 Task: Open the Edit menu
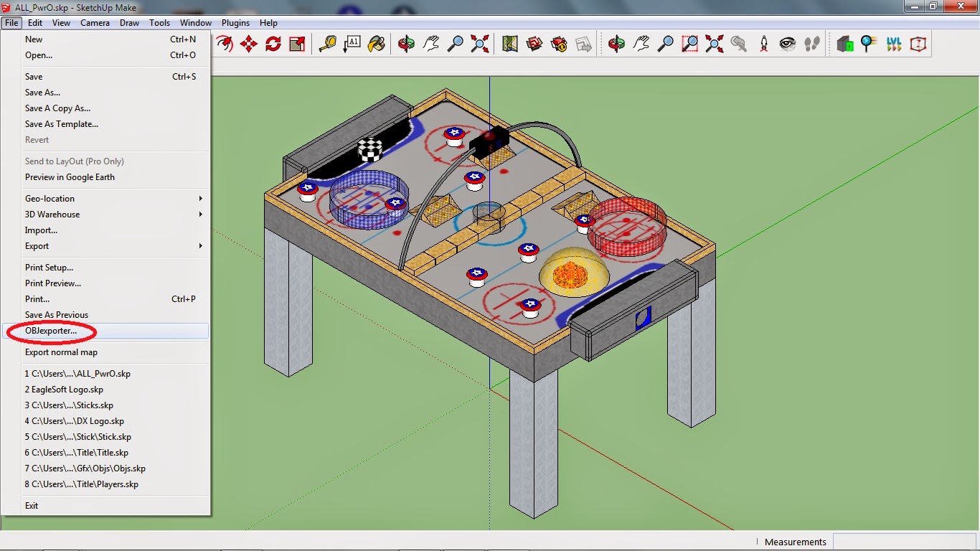click(x=35, y=23)
